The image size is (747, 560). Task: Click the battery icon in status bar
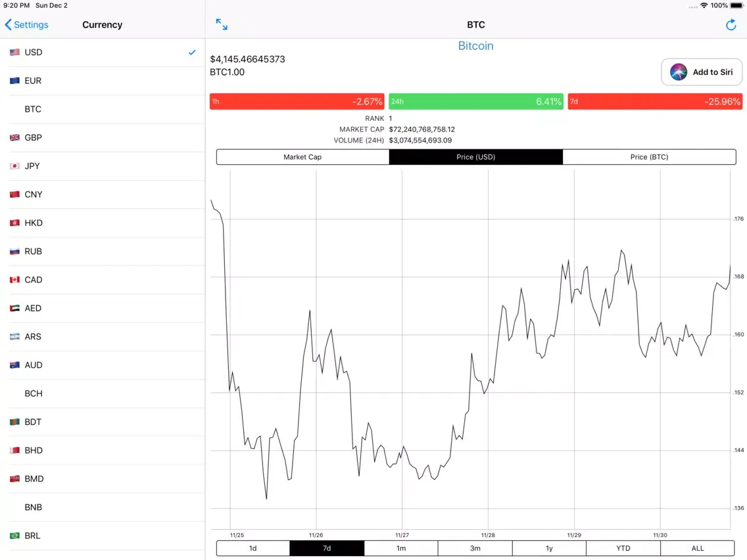coord(736,6)
